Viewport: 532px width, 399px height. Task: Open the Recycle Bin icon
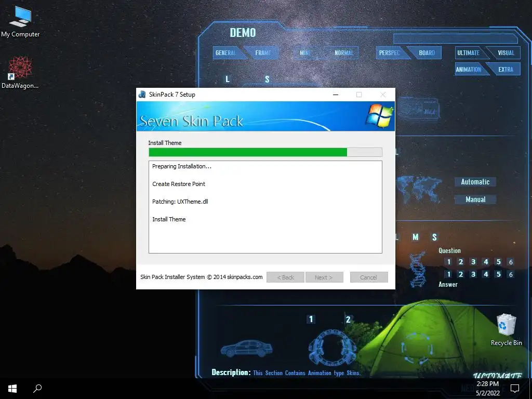point(506,330)
